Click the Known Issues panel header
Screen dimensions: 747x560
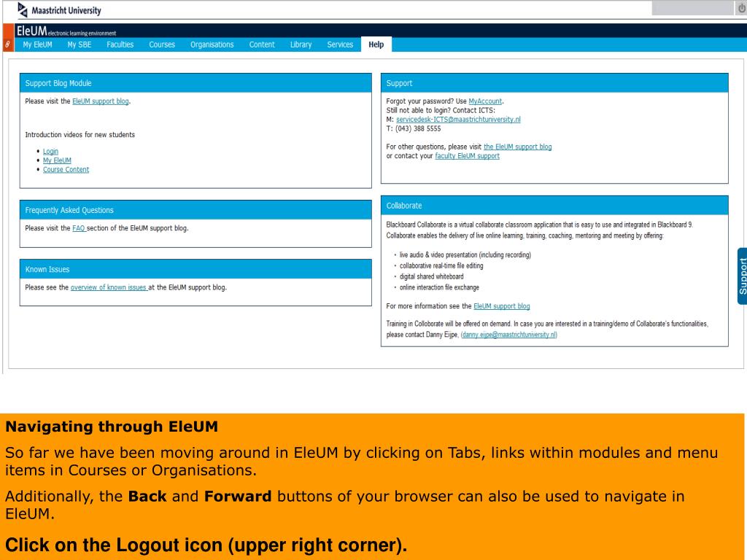click(x=196, y=269)
